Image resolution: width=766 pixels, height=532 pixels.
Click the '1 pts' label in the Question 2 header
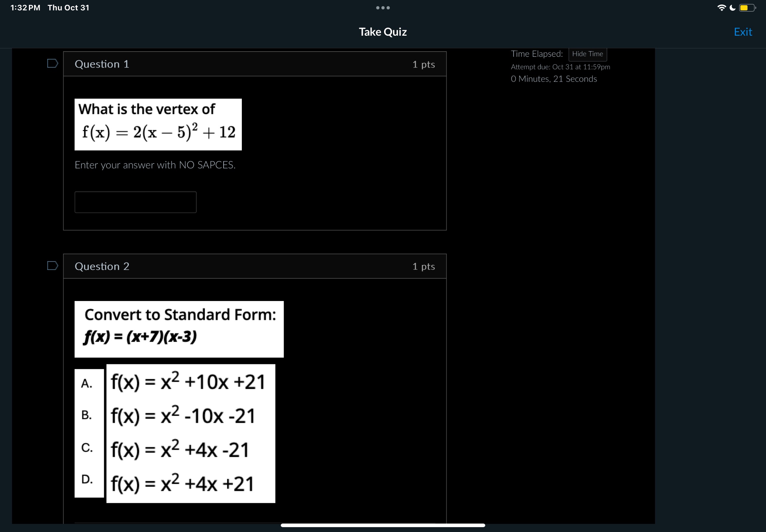point(424,266)
